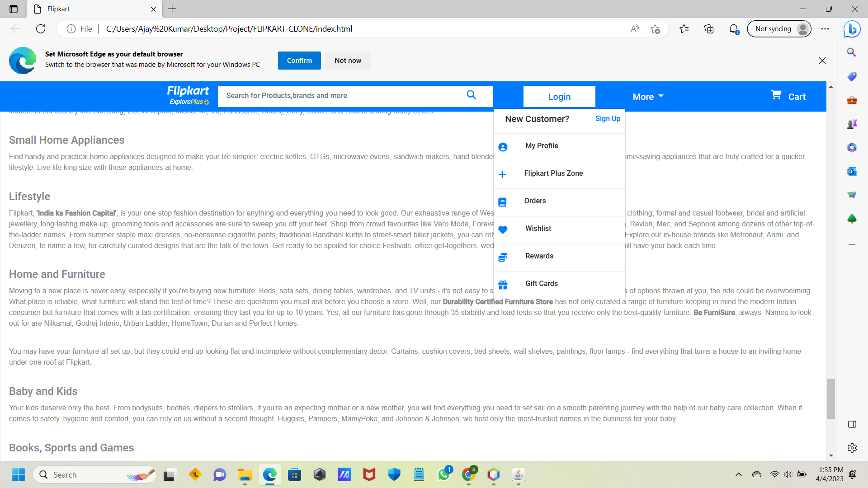This screenshot has height=488, width=868.
Task: Activate Read aloud in the address bar
Action: [635, 28]
